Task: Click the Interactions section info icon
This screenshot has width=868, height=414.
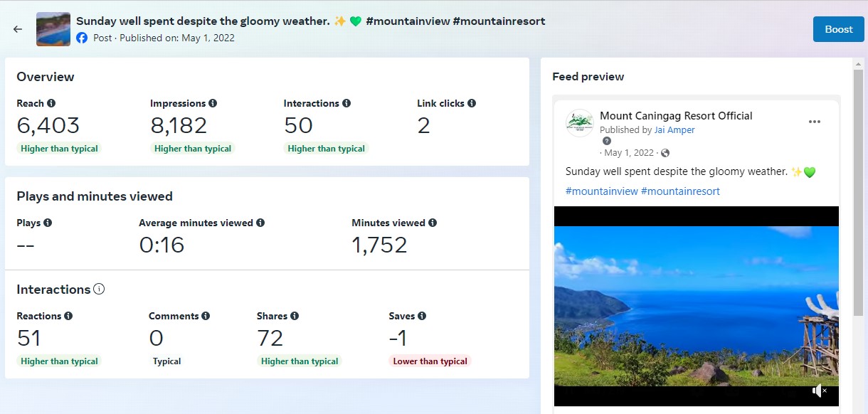Action: click(x=99, y=290)
